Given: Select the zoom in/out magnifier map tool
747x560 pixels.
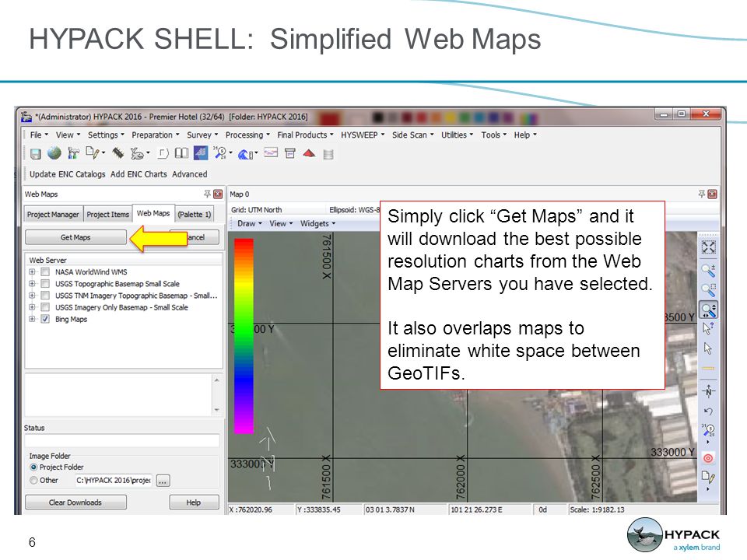Looking at the screenshot, I should pos(708,271).
